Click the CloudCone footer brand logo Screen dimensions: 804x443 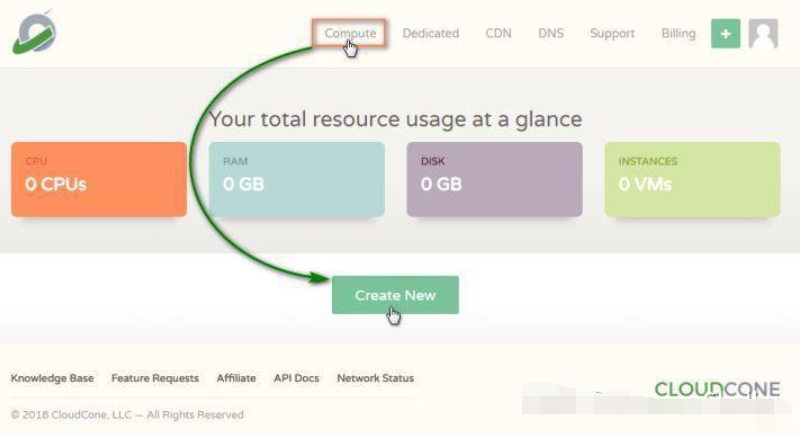[717, 389]
